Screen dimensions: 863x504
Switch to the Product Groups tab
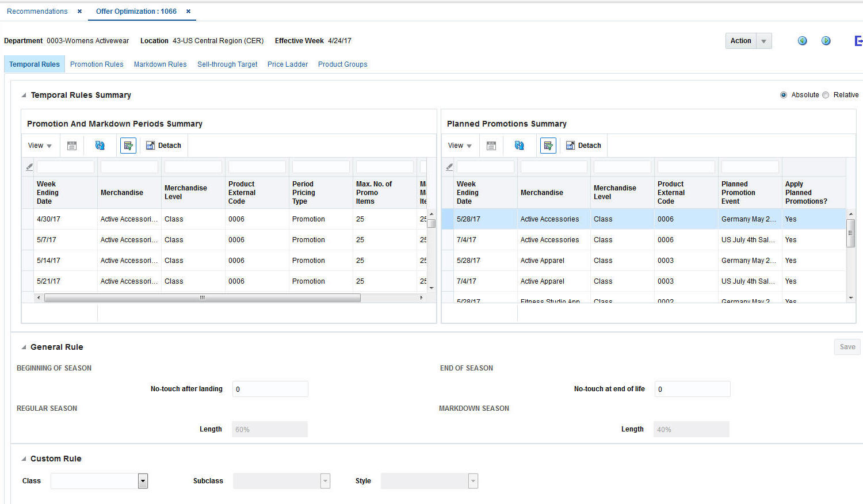coord(343,64)
